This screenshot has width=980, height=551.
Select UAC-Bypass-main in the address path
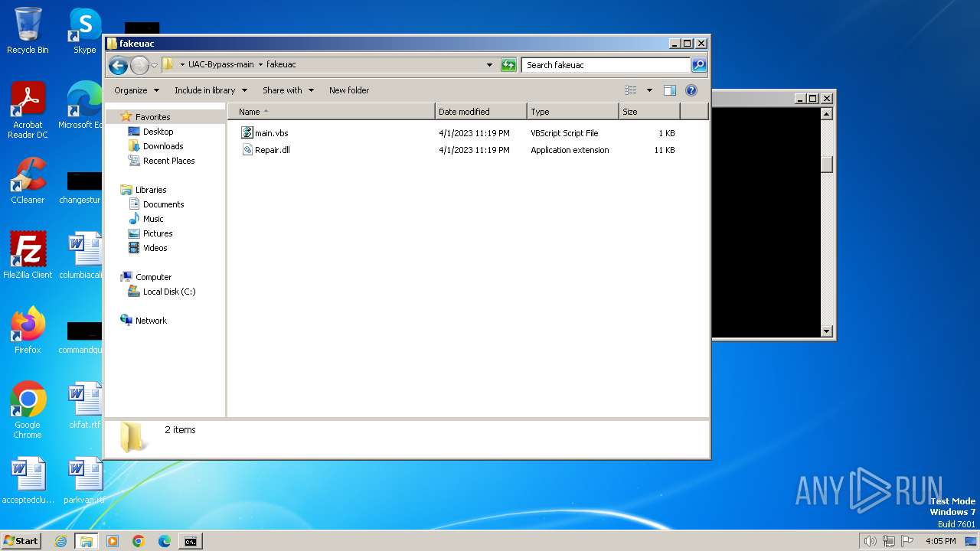coord(220,65)
